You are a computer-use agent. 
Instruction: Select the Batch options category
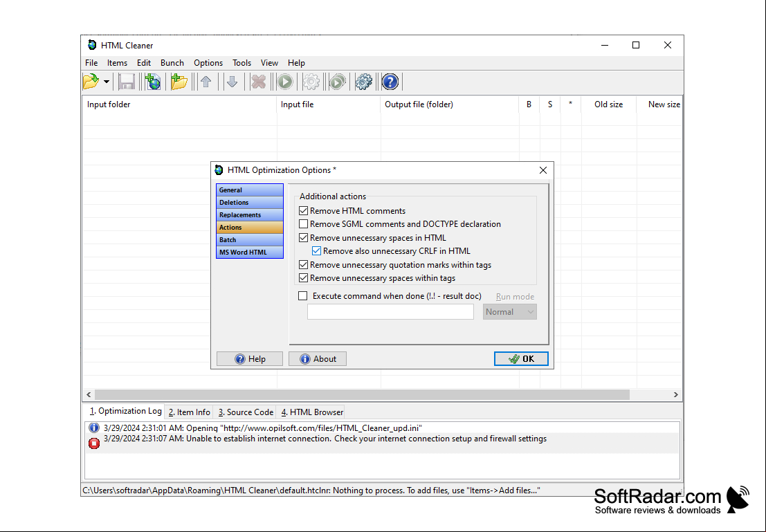(250, 240)
